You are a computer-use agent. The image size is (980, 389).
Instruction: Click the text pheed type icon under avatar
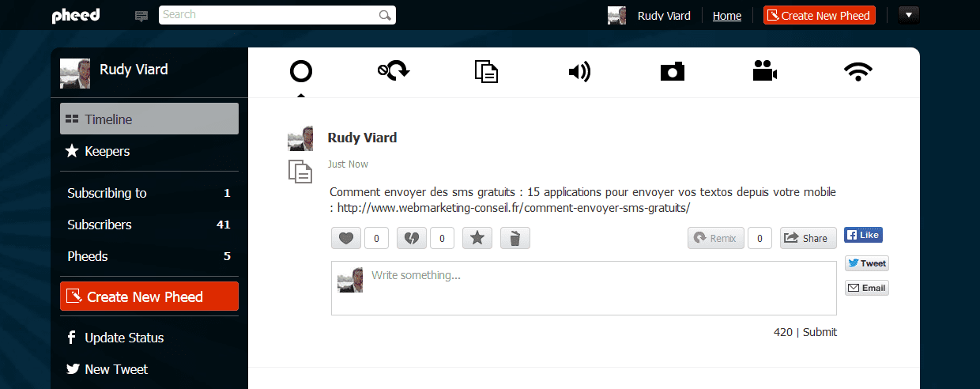pyautogui.click(x=300, y=172)
